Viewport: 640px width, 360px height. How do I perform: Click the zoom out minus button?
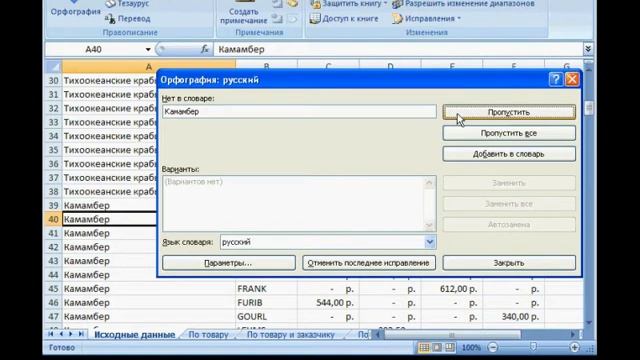click(x=493, y=347)
